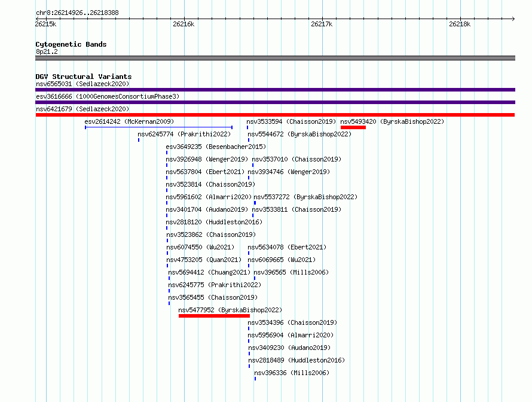Click the nsv6245775 (Prakrithi2022) label

tap(215, 285)
